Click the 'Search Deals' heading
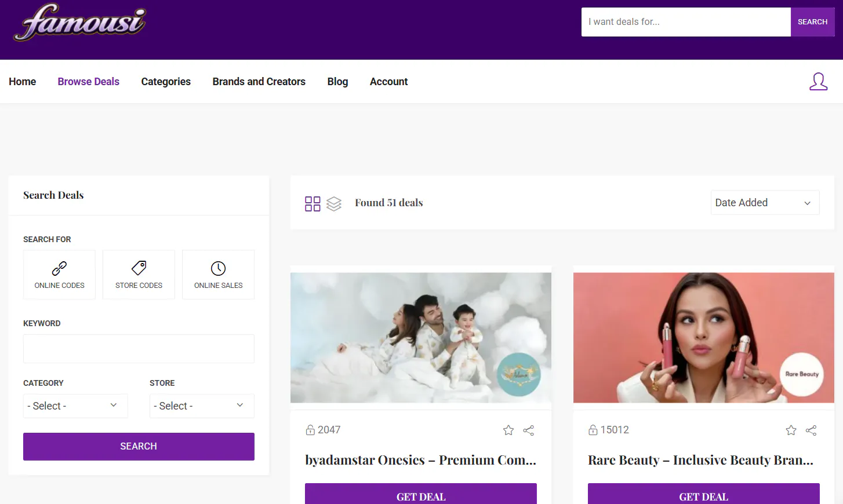843x504 pixels. point(53,195)
